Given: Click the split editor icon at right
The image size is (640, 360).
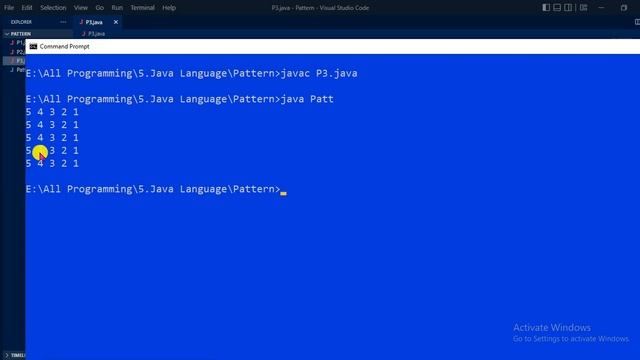Looking at the screenshot, I should (x=637, y=22).
